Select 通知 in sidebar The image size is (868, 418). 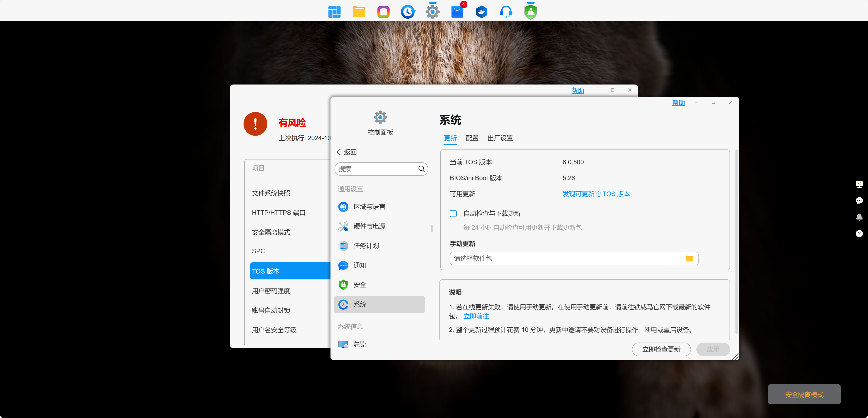click(379, 266)
